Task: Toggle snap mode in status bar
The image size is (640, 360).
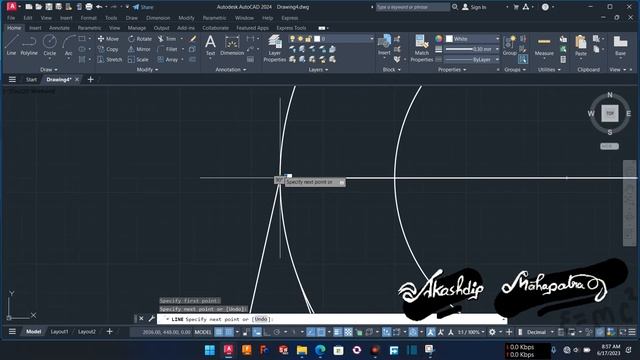Action: [229, 332]
